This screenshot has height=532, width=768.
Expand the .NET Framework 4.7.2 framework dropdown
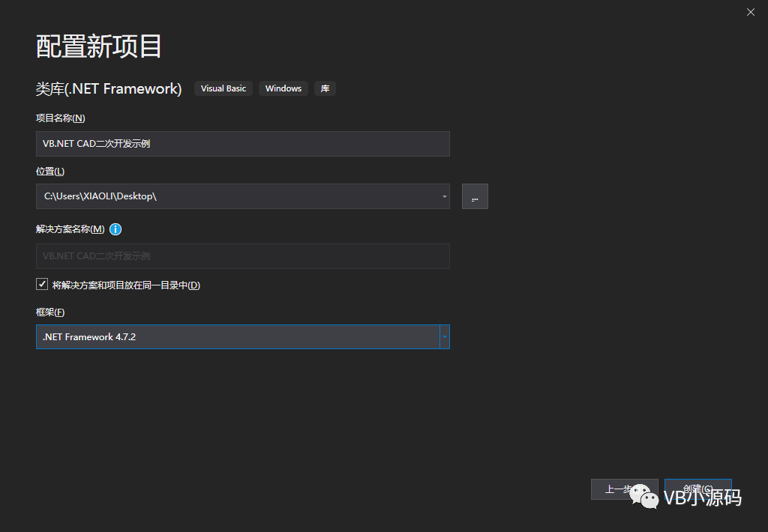click(444, 336)
